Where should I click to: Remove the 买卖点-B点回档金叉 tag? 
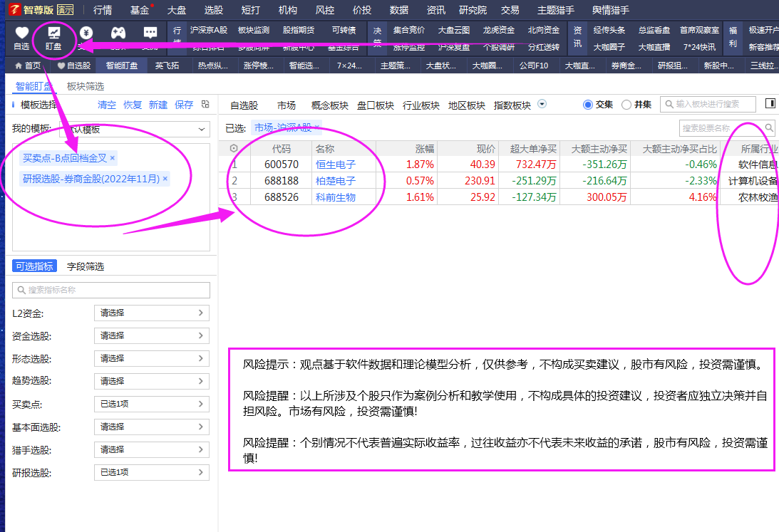[x=113, y=158]
